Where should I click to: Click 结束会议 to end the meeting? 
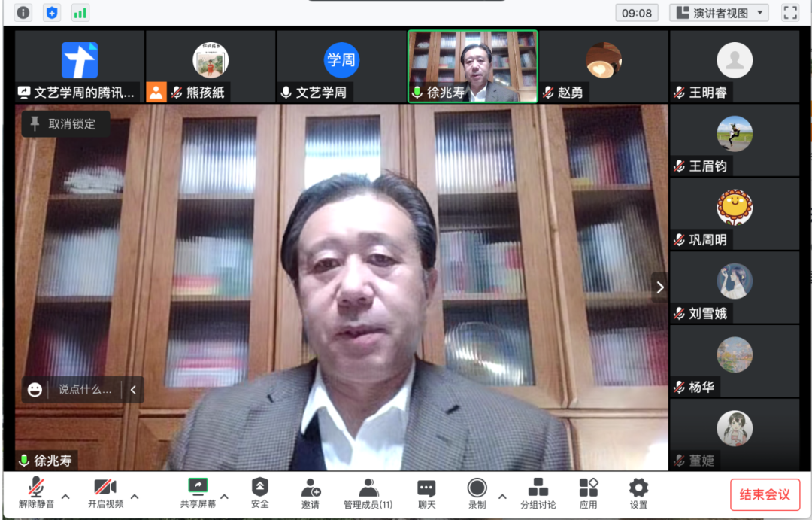click(765, 494)
